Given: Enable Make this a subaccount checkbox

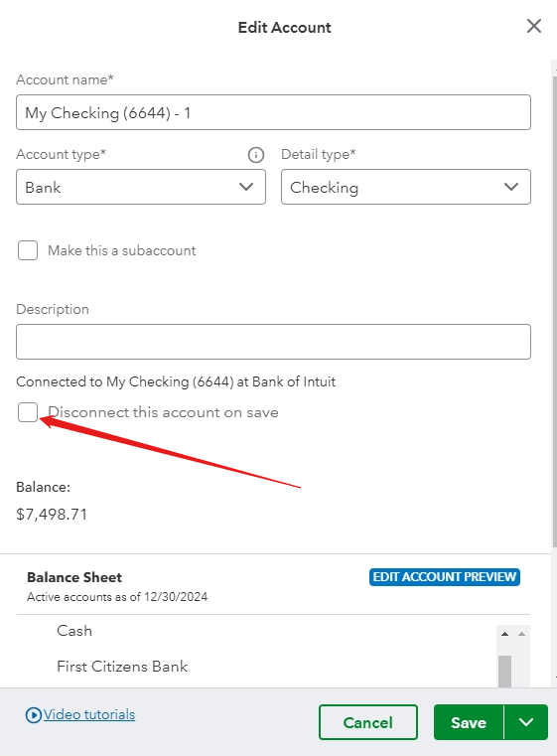Looking at the screenshot, I should [28, 250].
